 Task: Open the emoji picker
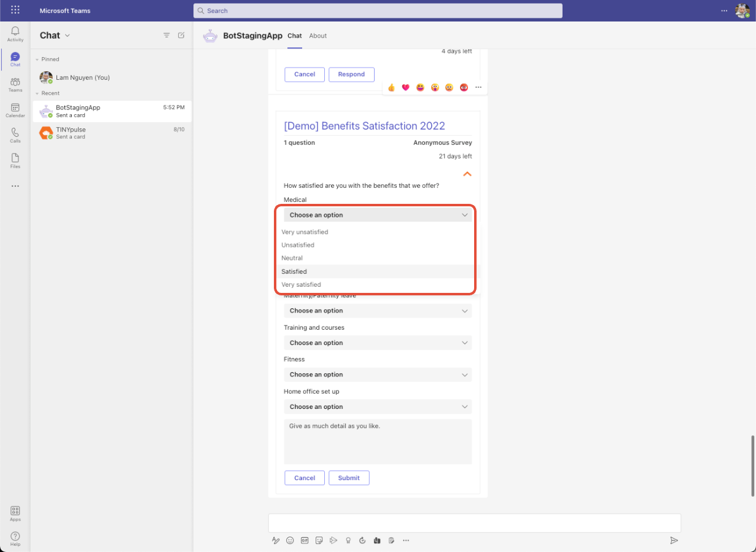click(x=290, y=540)
